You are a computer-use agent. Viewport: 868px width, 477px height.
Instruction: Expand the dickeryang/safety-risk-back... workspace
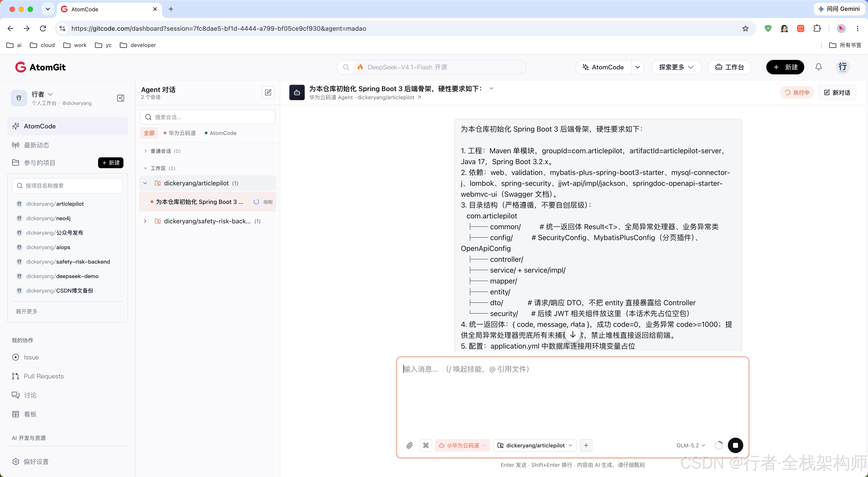145,221
